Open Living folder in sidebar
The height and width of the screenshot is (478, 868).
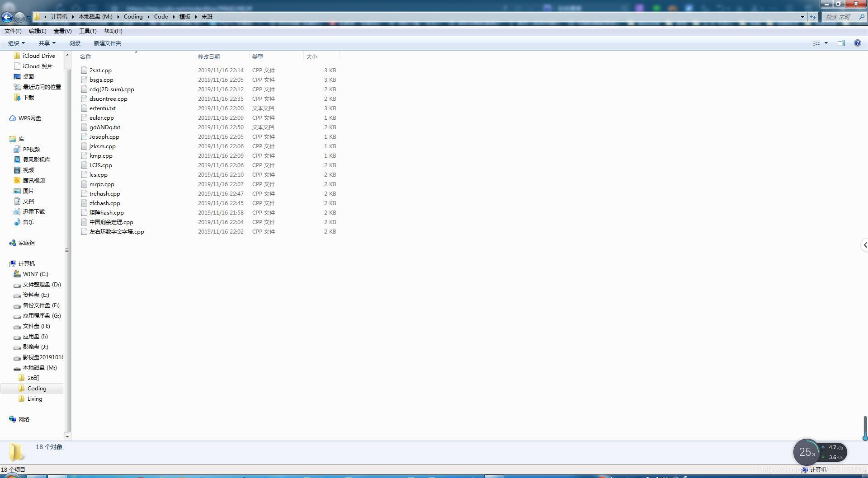coord(34,398)
